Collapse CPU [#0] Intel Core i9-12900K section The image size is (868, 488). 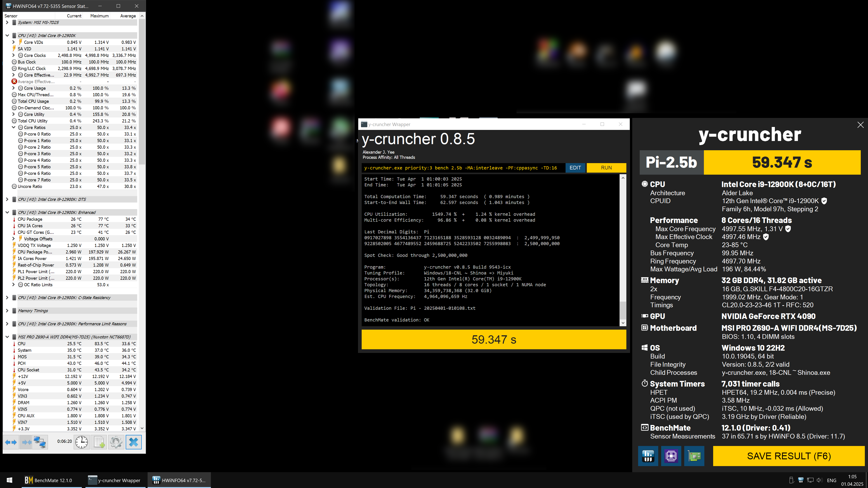(7, 35)
